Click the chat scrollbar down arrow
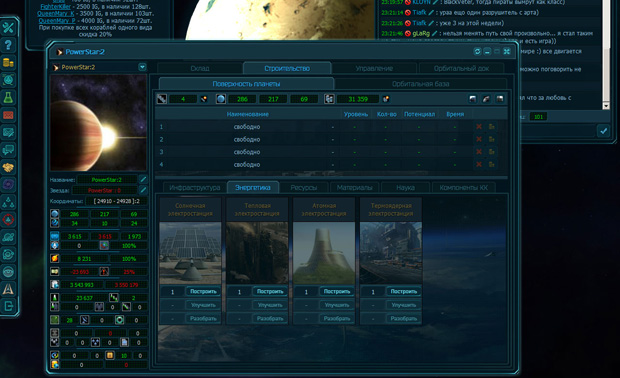The height and width of the screenshot is (378, 620). 606,106
